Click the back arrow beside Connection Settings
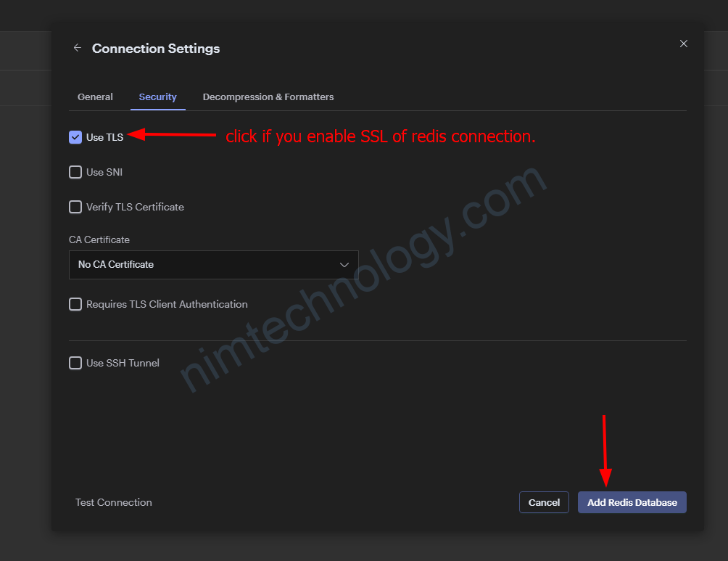The width and height of the screenshot is (728, 561). 78,48
